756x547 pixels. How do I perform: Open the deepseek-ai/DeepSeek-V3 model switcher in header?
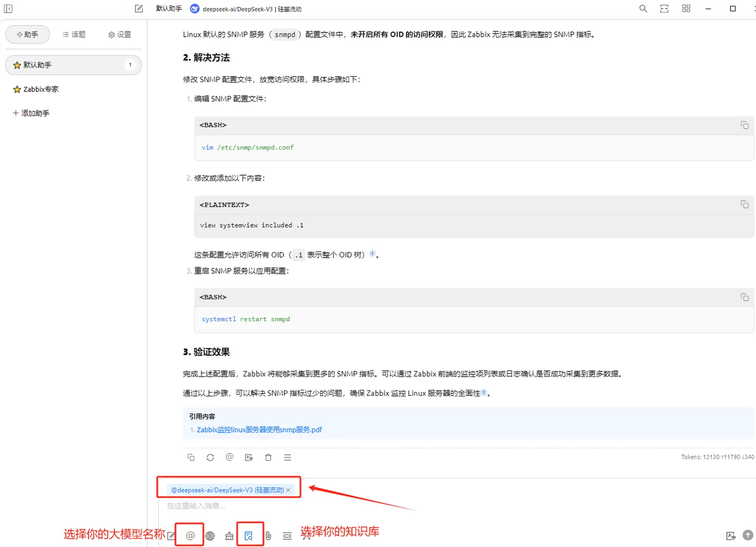(x=246, y=9)
